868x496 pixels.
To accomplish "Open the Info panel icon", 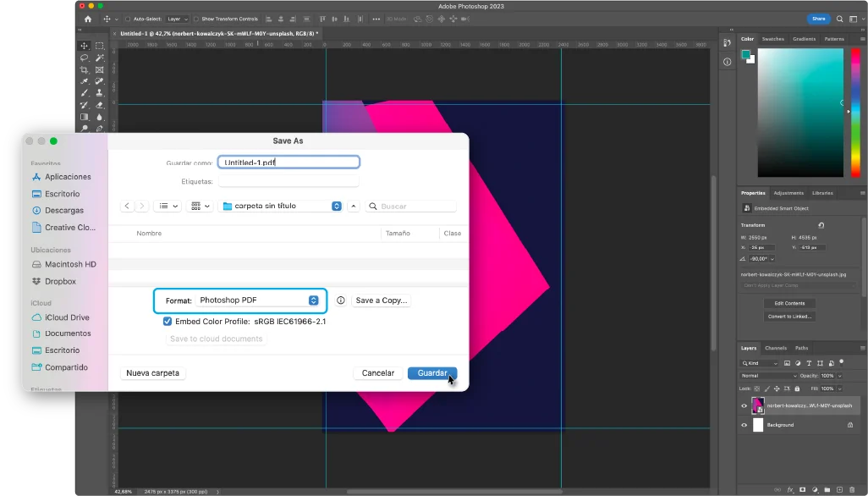I will [728, 62].
